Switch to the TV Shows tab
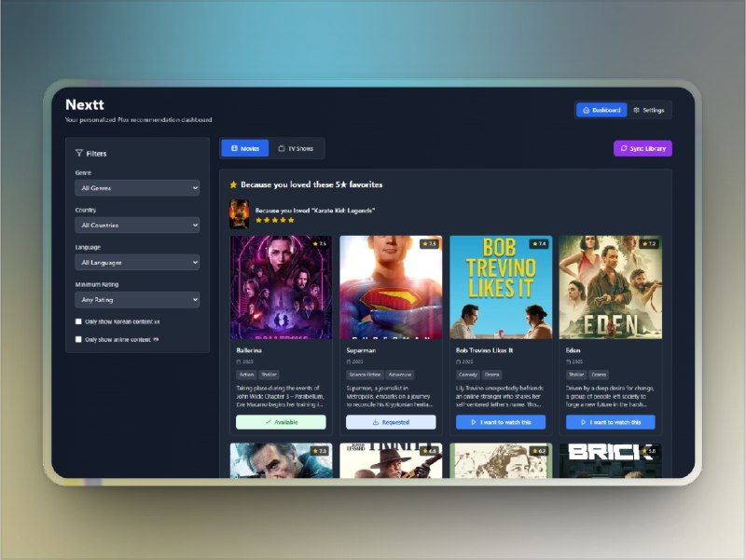 [296, 148]
